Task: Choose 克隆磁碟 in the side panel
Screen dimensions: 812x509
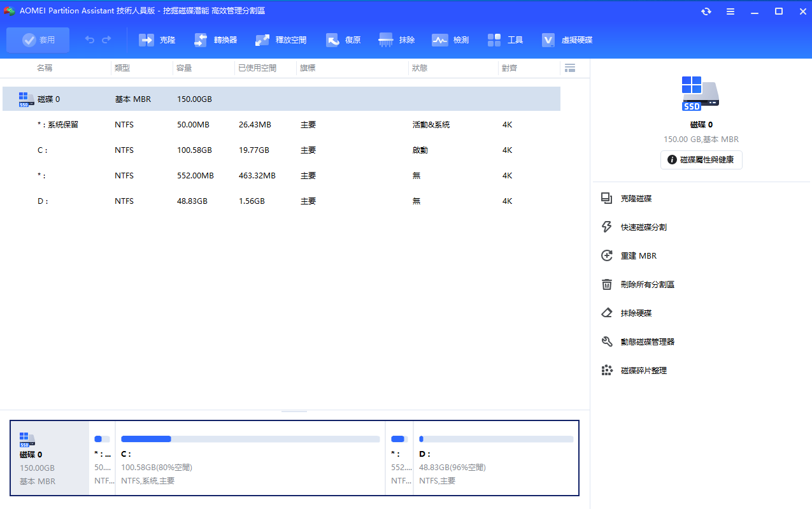Action: pos(636,199)
